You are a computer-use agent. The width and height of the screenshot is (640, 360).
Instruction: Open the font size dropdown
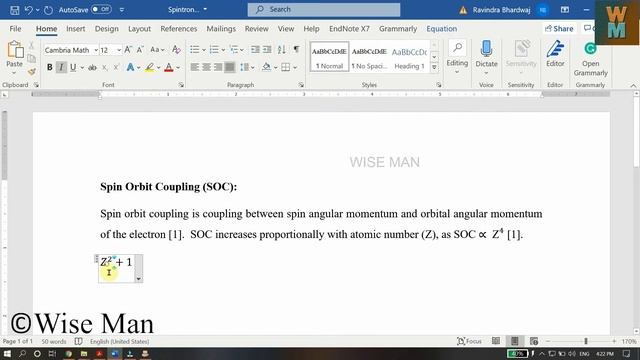[x=119, y=50]
